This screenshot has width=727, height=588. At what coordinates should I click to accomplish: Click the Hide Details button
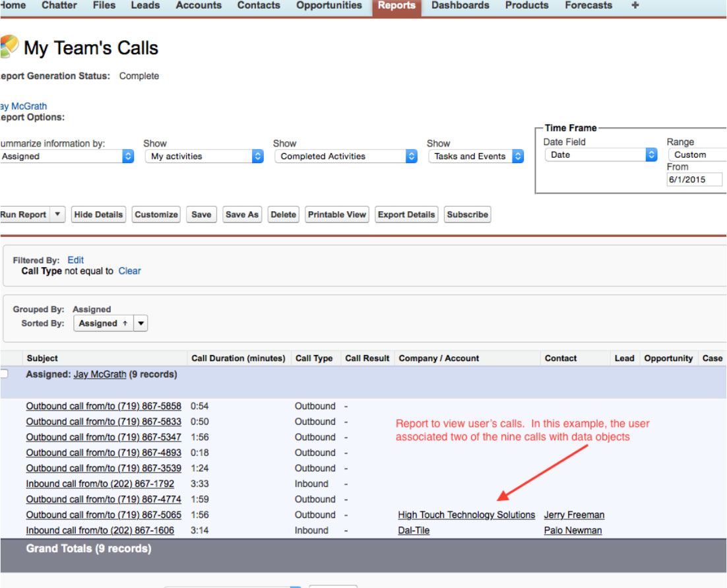point(98,214)
